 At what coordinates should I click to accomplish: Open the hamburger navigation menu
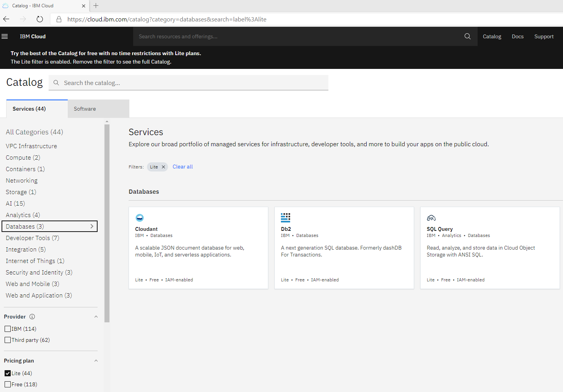click(5, 36)
